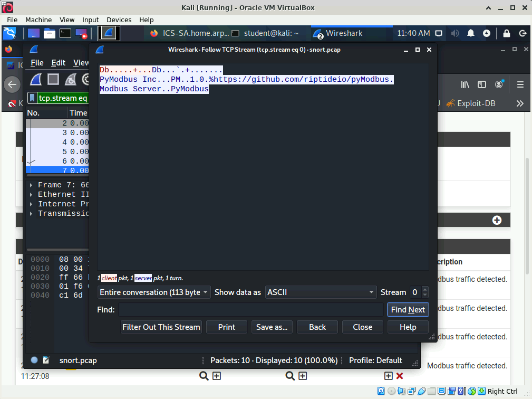Viewport: 532px width, 399px height.
Task: Click the Profile: Default status text
Action: (x=375, y=360)
